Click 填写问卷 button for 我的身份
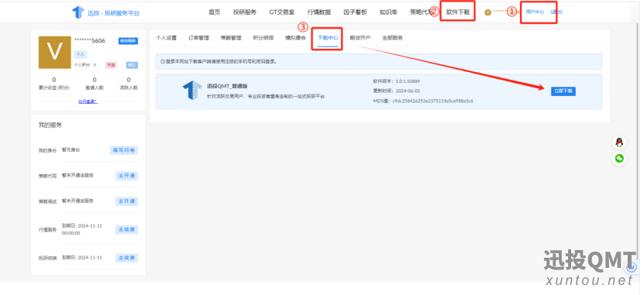 [x=124, y=150]
